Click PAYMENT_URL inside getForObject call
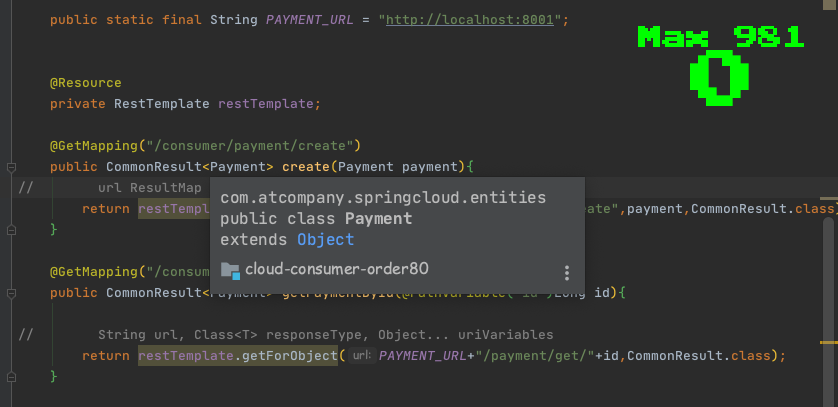 pyautogui.click(x=423, y=356)
